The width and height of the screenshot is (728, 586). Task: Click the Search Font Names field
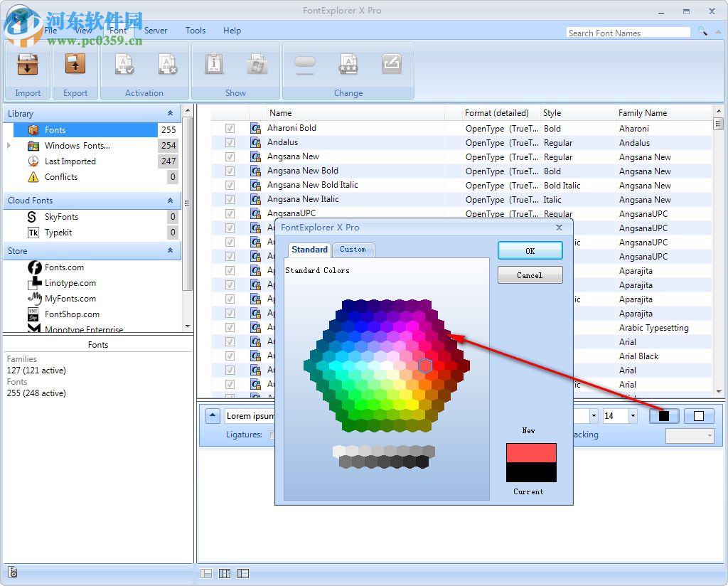pyautogui.click(x=628, y=33)
